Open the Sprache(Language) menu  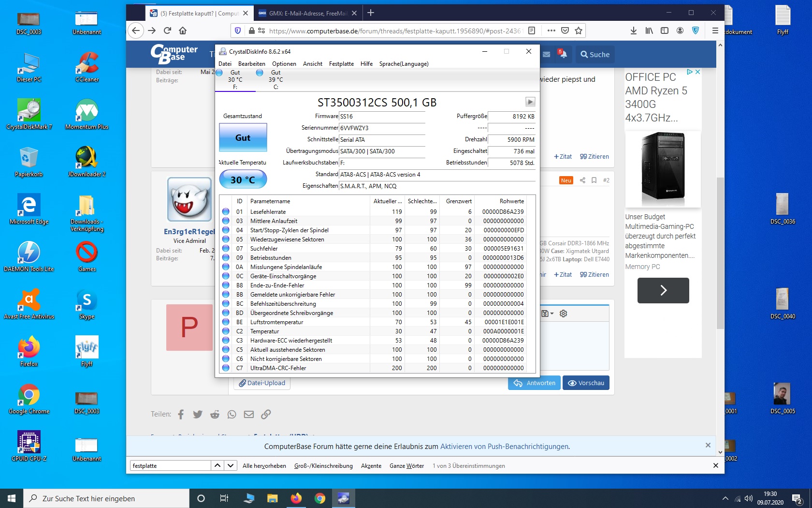404,64
